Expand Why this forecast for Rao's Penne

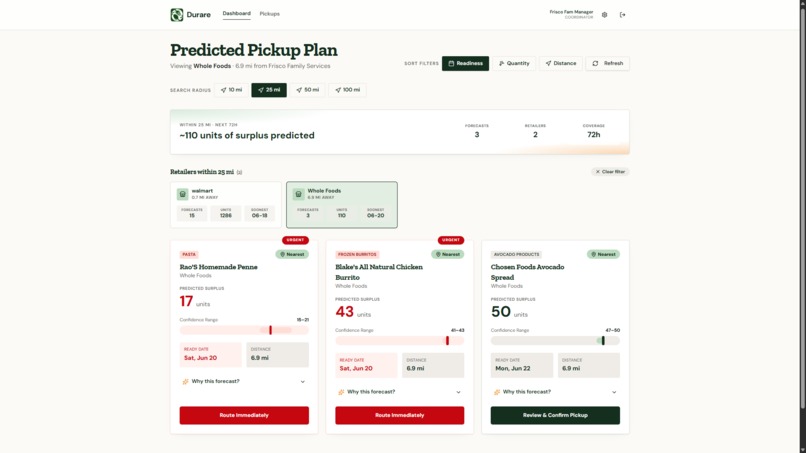[244, 382]
